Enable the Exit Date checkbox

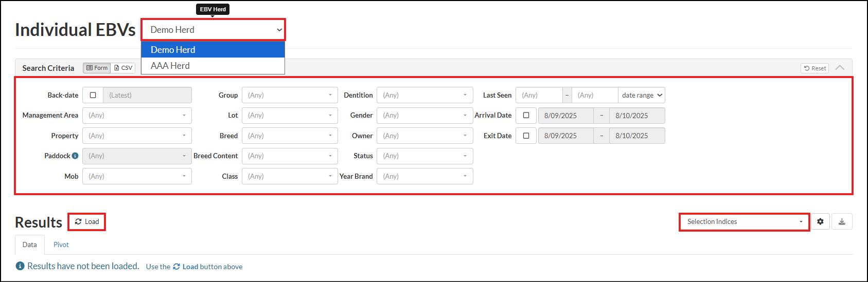tap(526, 136)
